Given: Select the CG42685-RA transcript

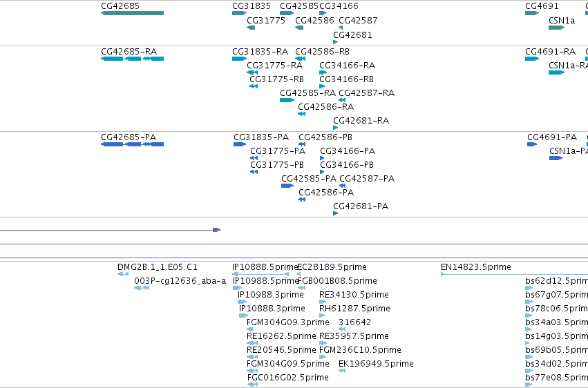Looking at the screenshot, I should click(133, 59).
